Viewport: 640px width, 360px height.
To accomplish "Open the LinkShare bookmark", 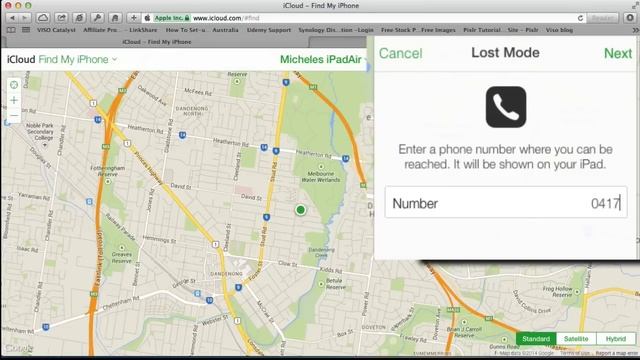I will tap(143, 30).
